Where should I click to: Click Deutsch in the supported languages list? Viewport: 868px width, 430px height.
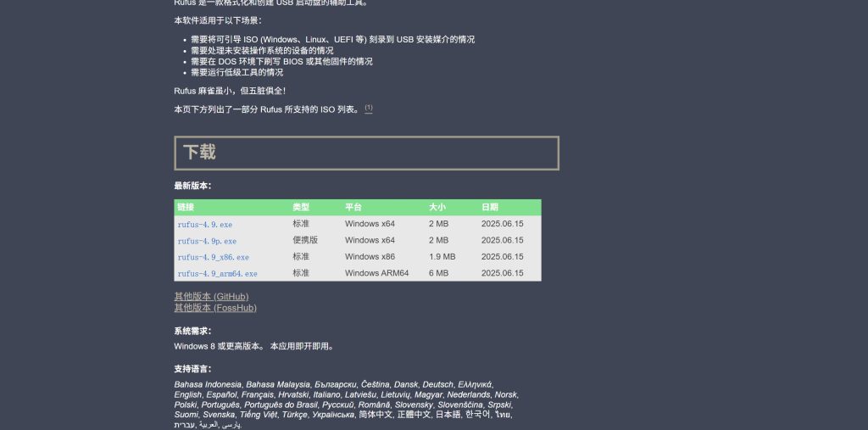pos(438,384)
